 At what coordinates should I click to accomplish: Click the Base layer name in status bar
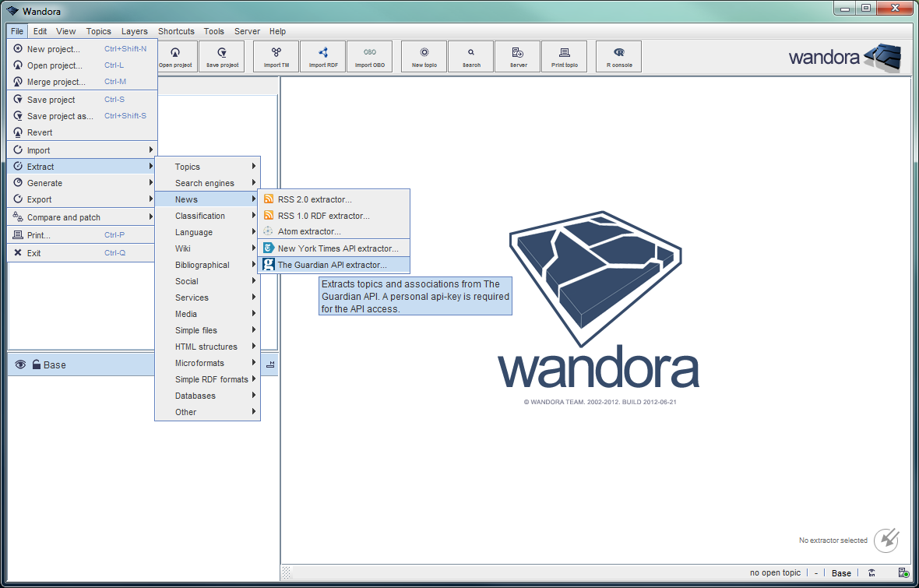[x=841, y=572]
